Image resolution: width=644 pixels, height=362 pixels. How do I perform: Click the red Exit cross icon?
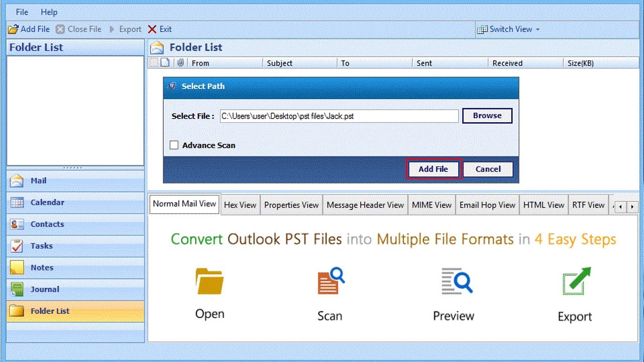point(152,29)
